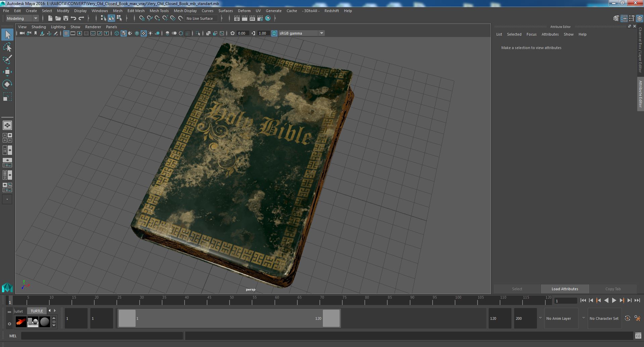Toggle wireframe shading cube icon
Image resolution: width=644 pixels, height=347 pixels.
pyautogui.click(x=117, y=33)
